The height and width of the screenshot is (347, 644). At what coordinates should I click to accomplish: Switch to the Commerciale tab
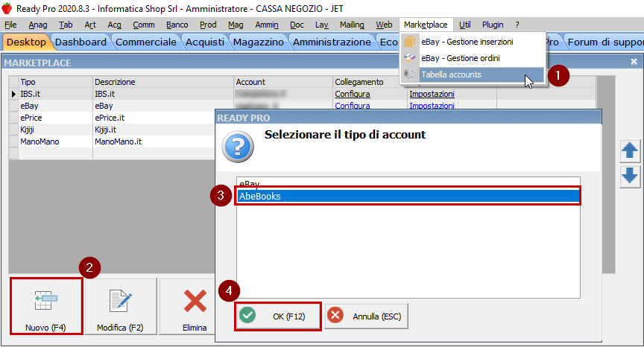[146, 42]
